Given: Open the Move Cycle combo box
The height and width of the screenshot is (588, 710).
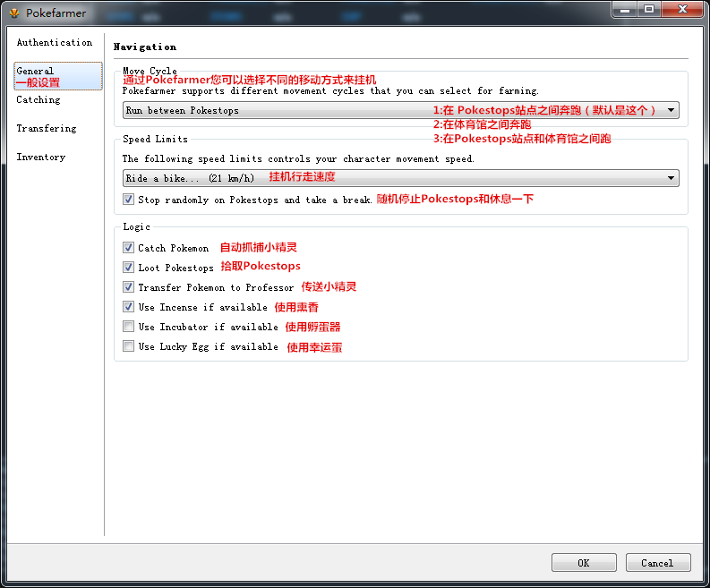Looking at the screenshot, I should click(401, 110).
